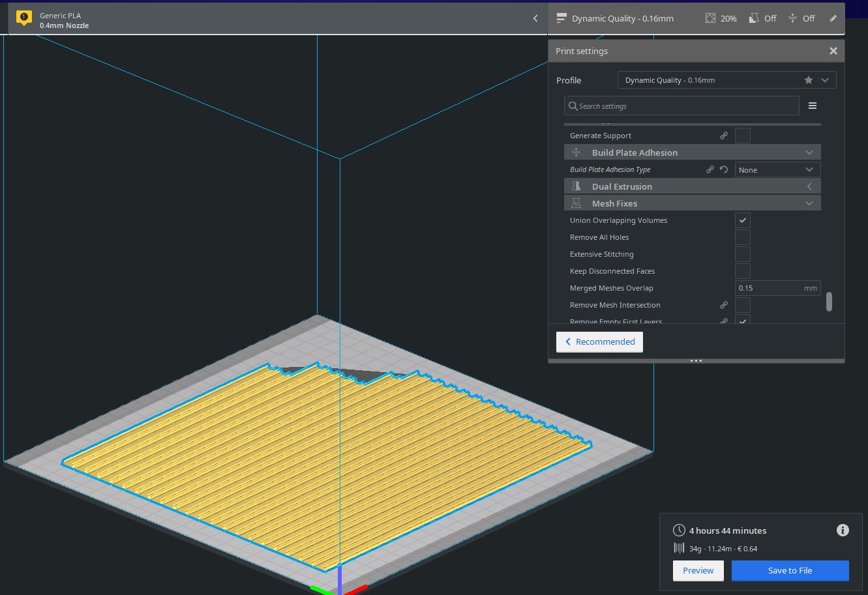Viewport: 868px width, 595px height.
Task: Click link icon next to Generate Support
Action: click(724, 136)
